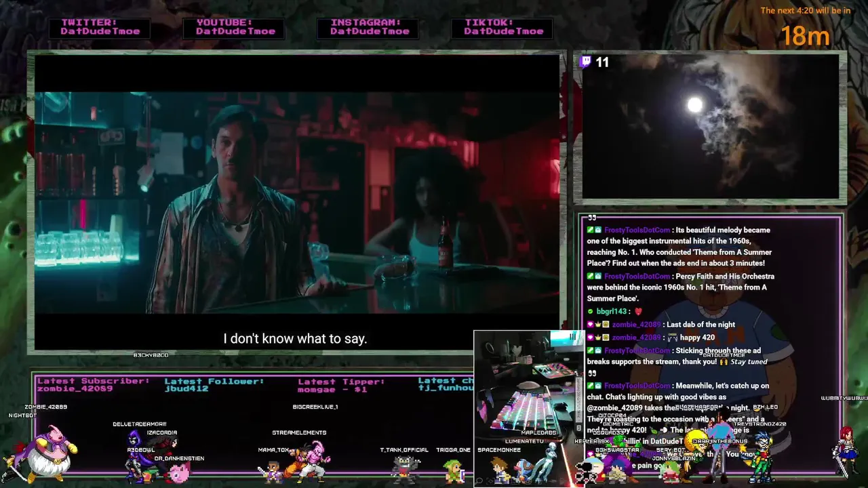Click the green-haired sprite under JONNYSBLAZIN
Viewport: 868px width, 488px height.
coord(671,473)
